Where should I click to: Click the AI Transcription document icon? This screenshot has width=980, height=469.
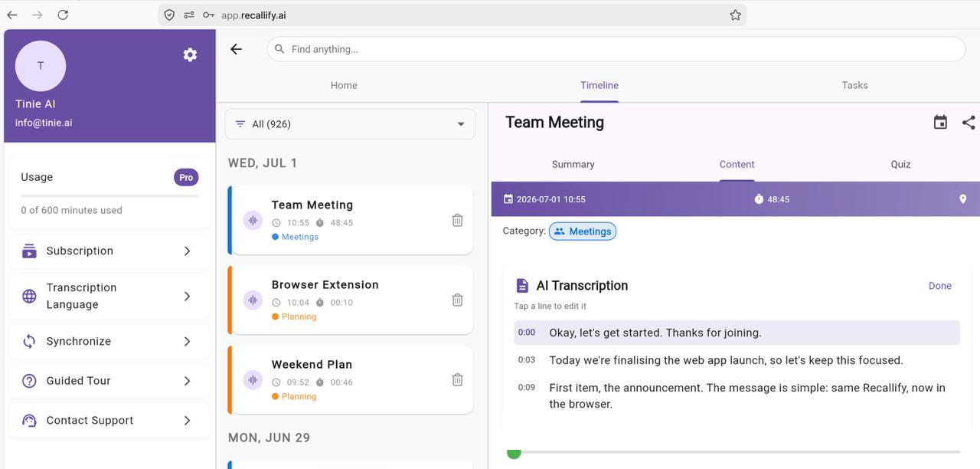[x=522, y=286]
